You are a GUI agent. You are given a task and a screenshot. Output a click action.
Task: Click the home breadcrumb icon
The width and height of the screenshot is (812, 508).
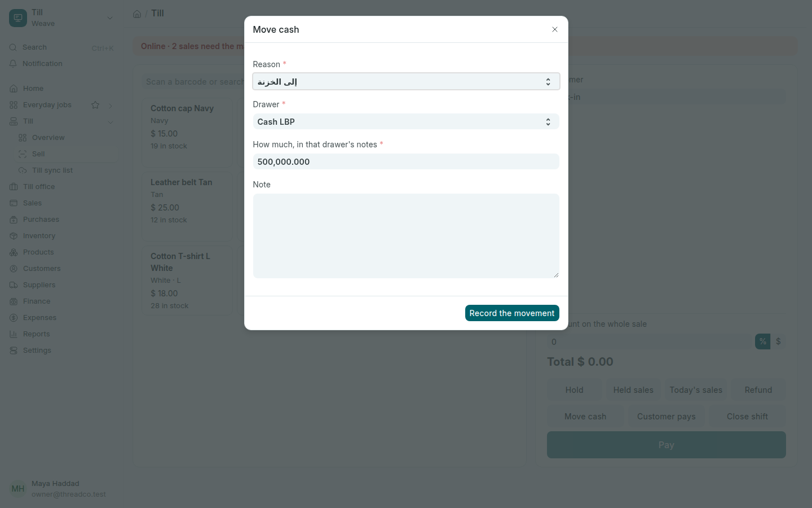click(x=137, y=14)
